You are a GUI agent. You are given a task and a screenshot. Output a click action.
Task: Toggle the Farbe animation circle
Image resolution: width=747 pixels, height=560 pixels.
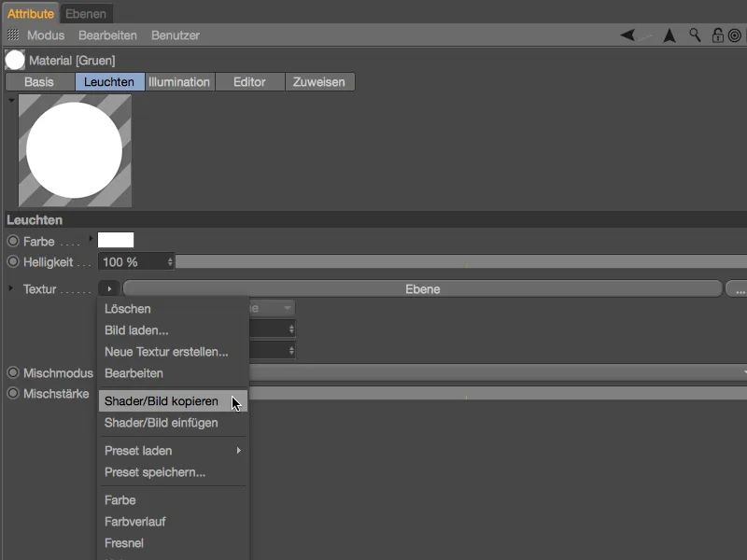coord(13,241)
